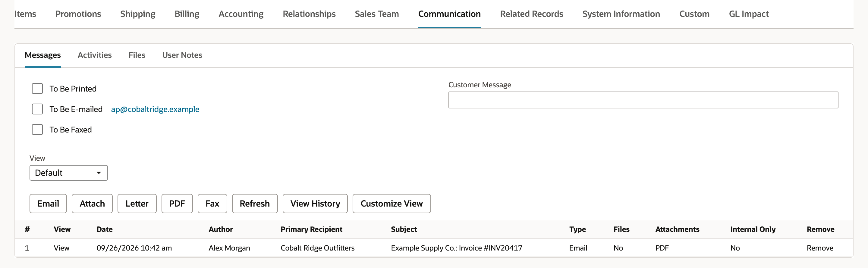868x268 pixels.
Task: Remove the Invoice #INV20417 message
Action: (820, 248)
